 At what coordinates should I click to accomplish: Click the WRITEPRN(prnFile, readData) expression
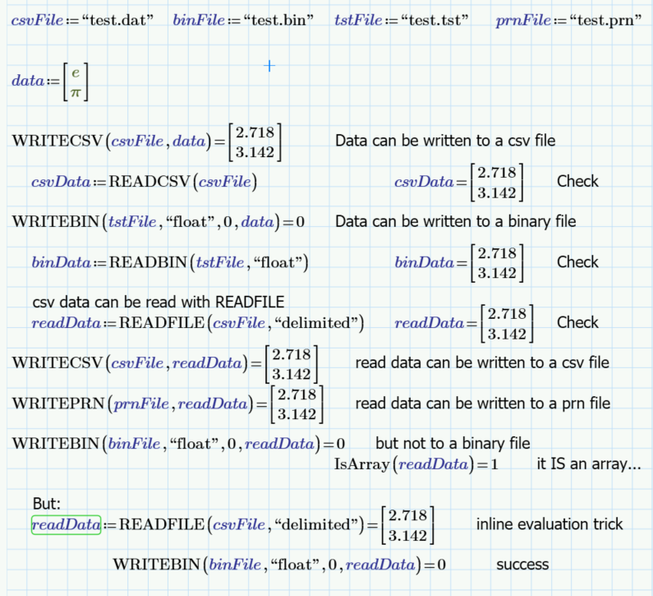click(167, 404)
